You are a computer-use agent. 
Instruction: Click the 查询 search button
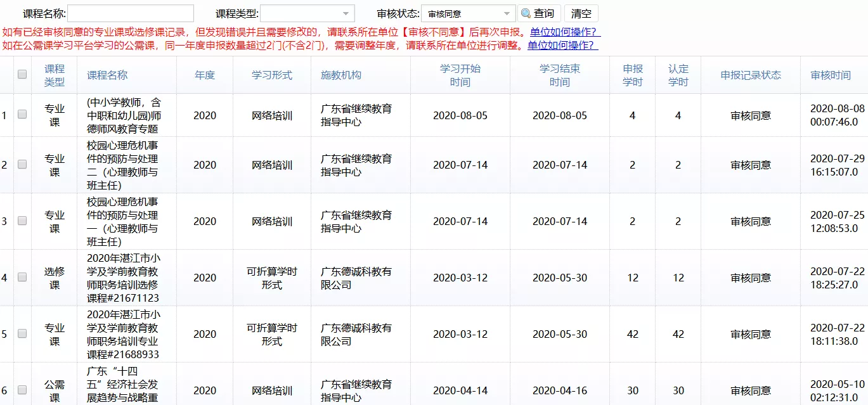coord(539,13)
